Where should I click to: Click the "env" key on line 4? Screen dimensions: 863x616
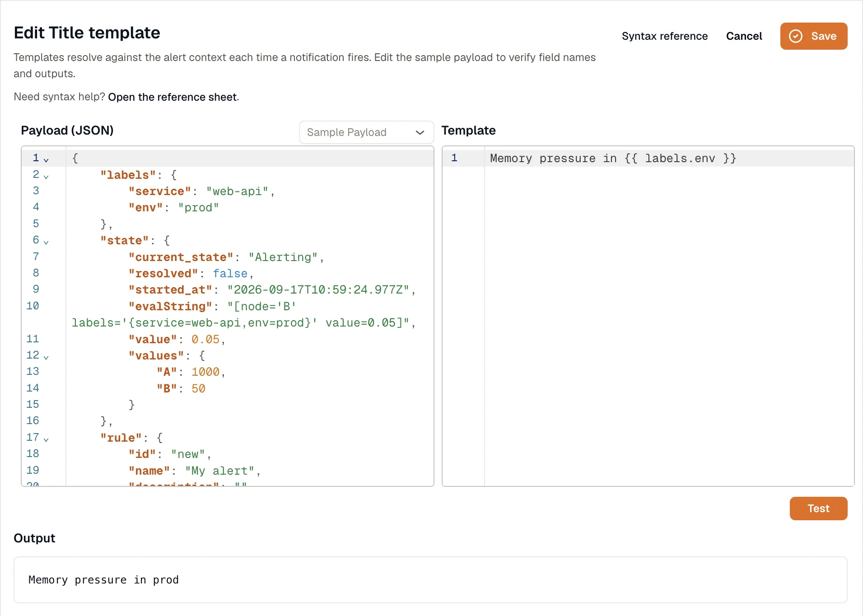coord(145,208)
